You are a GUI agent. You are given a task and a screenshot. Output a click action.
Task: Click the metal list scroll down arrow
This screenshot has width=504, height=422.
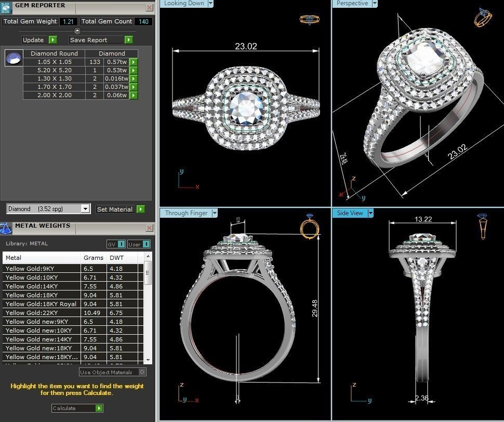(x=148, y=360)
